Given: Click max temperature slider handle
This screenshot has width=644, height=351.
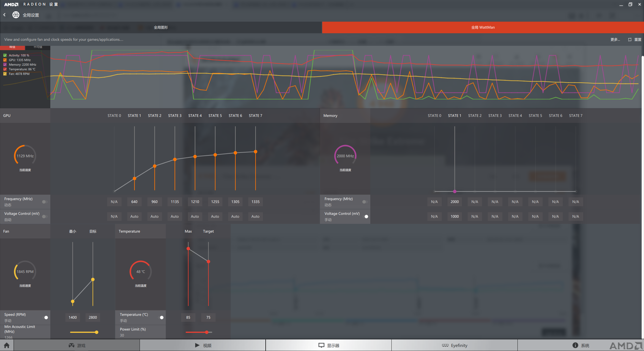Looking at the screenshot, I should click(188, 249).
